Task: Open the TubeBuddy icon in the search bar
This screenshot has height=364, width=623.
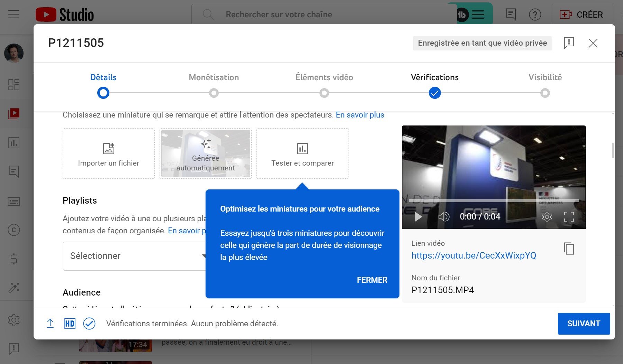Action: point(463,15)
